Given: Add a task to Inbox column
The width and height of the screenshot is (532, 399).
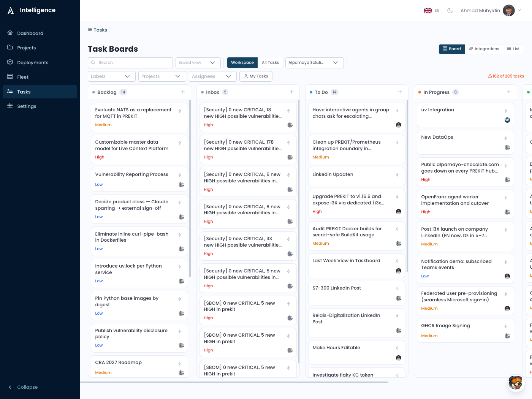Looking at the screenshot, I should coord(291,92).
